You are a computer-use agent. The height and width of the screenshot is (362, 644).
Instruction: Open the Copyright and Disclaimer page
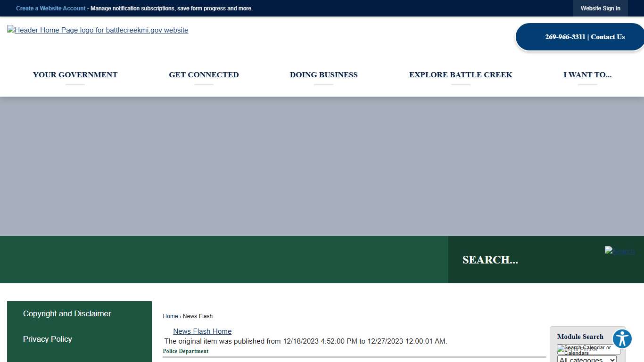coord(67,313)
